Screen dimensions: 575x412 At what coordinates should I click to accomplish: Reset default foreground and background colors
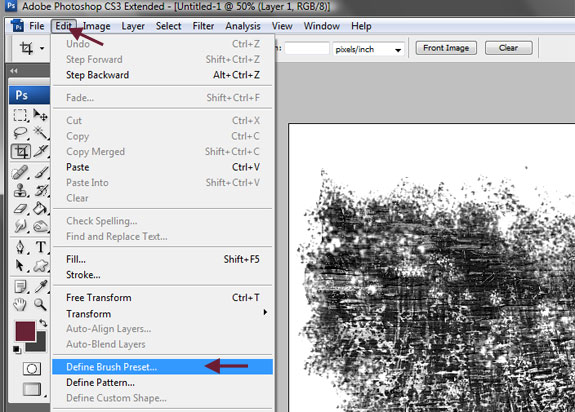[x=17, y=349]
